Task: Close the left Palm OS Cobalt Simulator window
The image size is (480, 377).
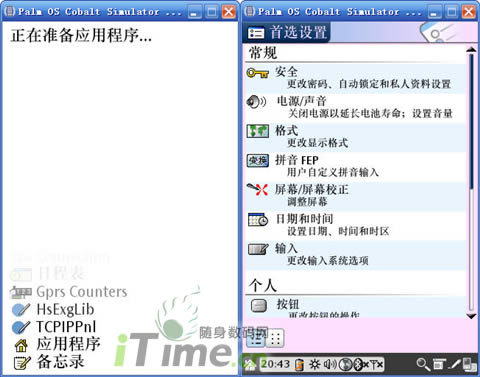Action: coord(229,12)
